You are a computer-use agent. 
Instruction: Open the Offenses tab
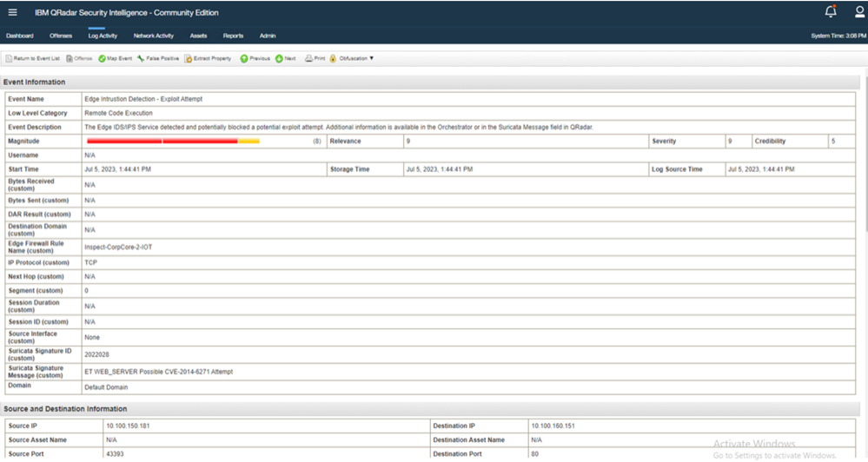tap(61, 36)
